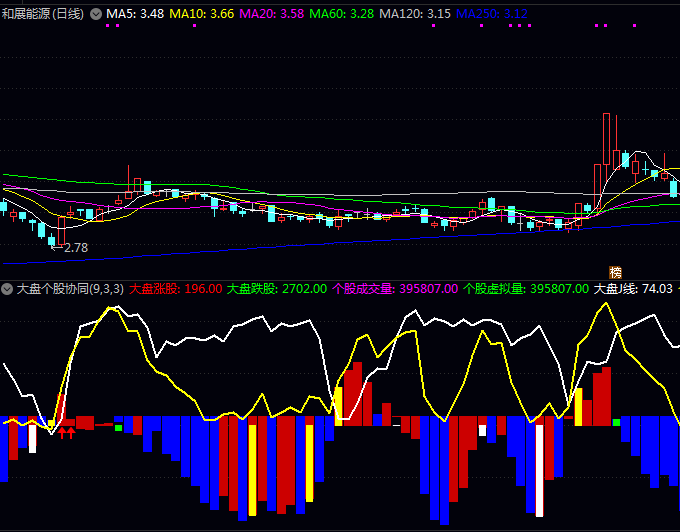
Task: Click the orange 榜 badge icon
Action: coord(615,272)
